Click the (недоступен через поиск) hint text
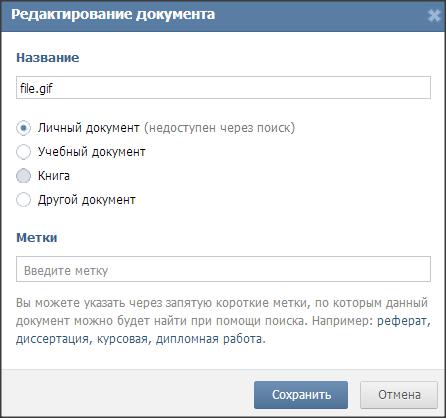 pos(220,128)
